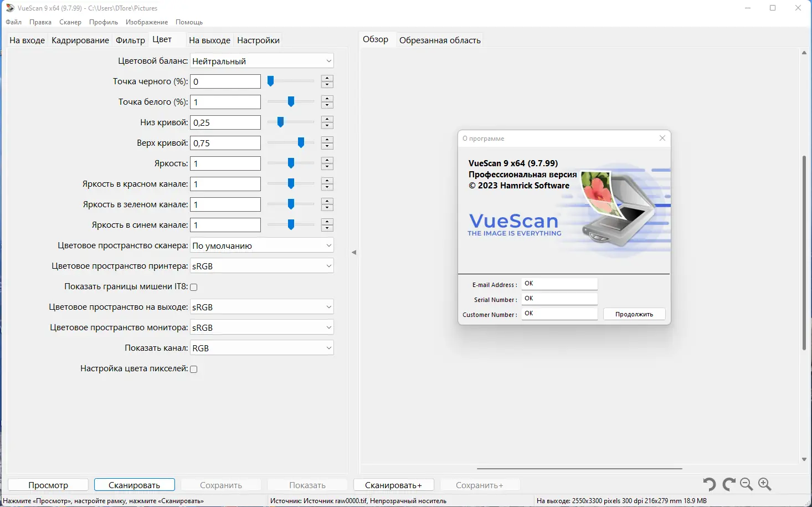Image resolution: width=812 pixels, height=507 pixels.
Task: Click the Serial Number input field
Action: [x=559, y=299]
